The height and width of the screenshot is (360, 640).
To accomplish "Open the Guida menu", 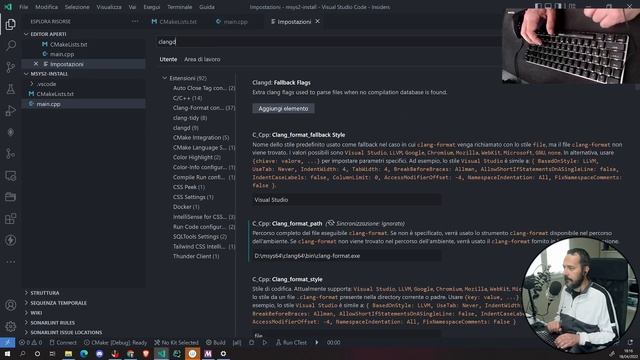I will [x=207, y=7].
